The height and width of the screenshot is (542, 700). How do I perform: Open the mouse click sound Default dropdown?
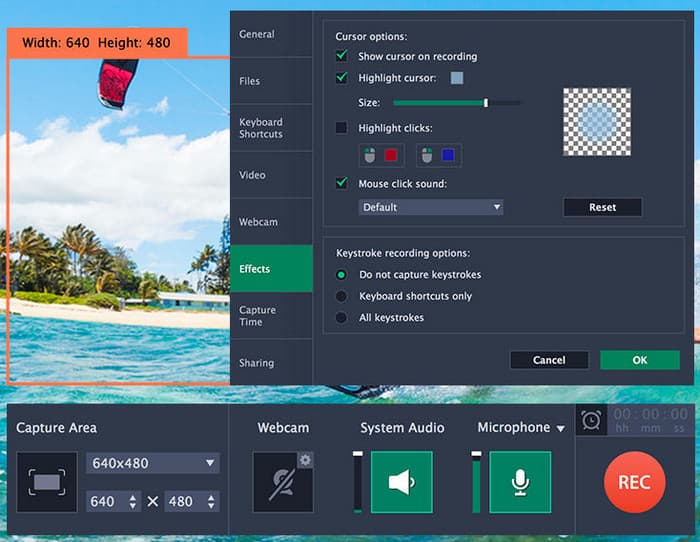[431, 207]
